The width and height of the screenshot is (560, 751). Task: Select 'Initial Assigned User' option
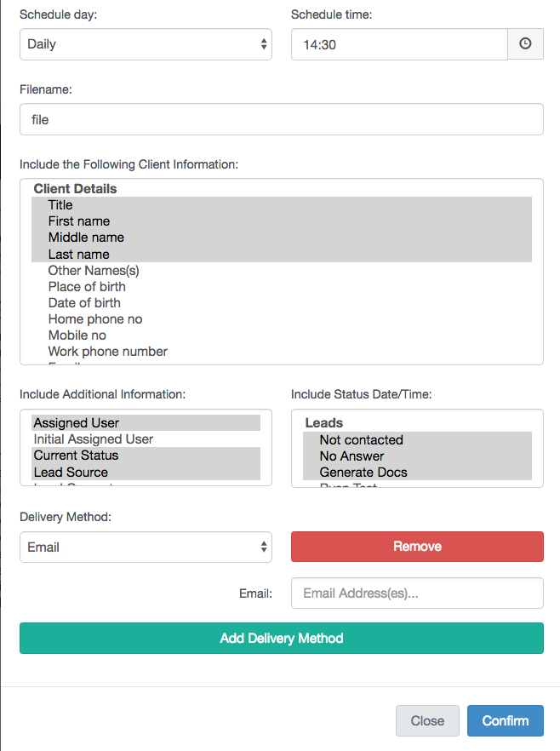pyautogui.click(x=94, y=439)
